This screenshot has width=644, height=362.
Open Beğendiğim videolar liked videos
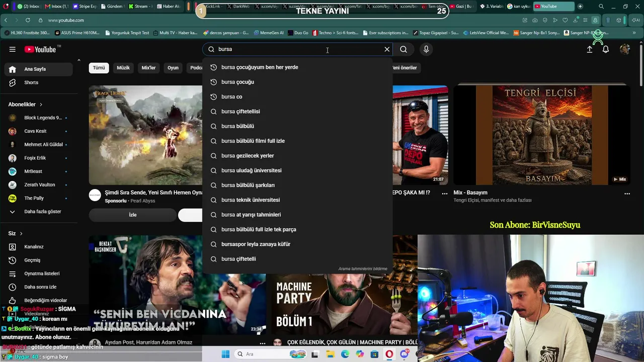(39, 300)
